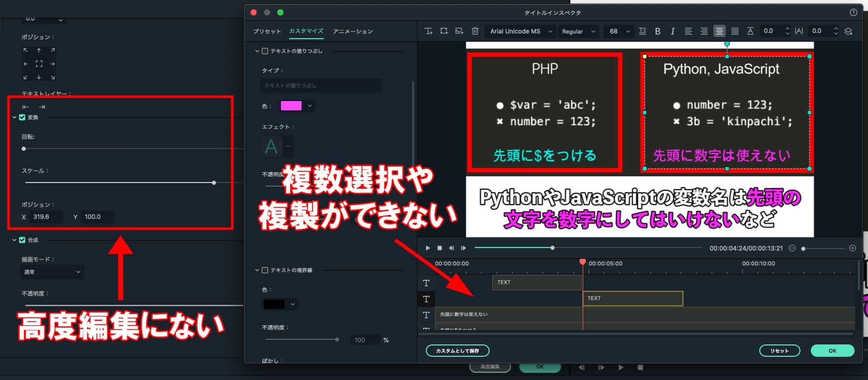This screenshot has width=868, height=380.
Task: Play the title preview
Action: [x=428, y=248]
